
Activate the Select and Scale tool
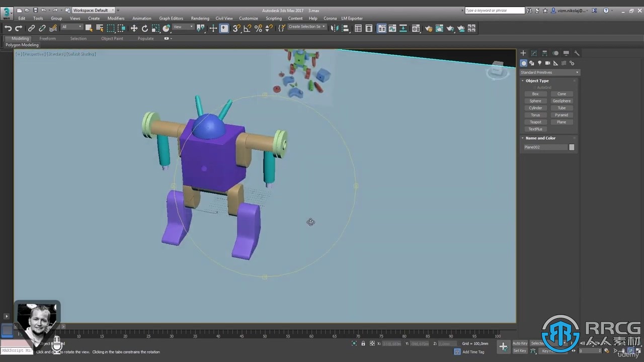pos(155,29)
